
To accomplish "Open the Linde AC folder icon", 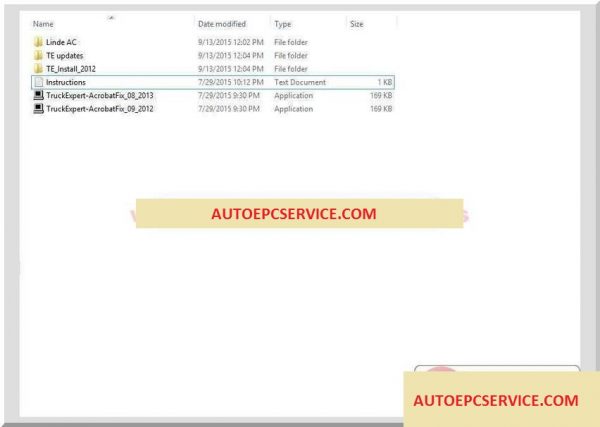I will coord(38,42).
